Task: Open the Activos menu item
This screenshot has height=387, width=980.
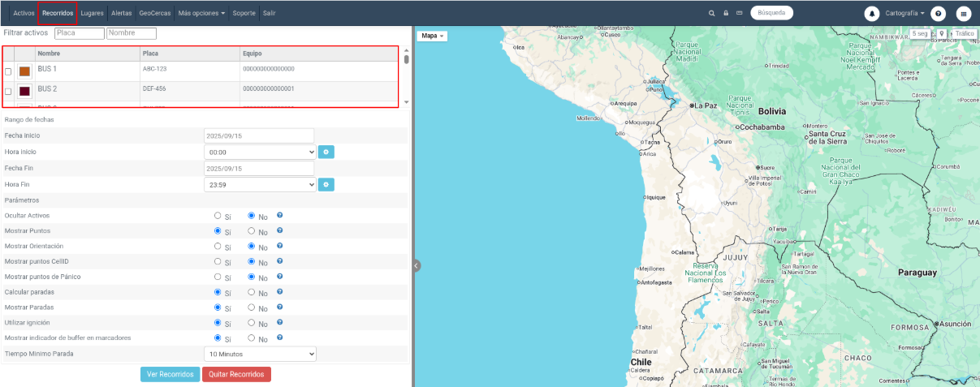Action: click(x=24, y=13)
